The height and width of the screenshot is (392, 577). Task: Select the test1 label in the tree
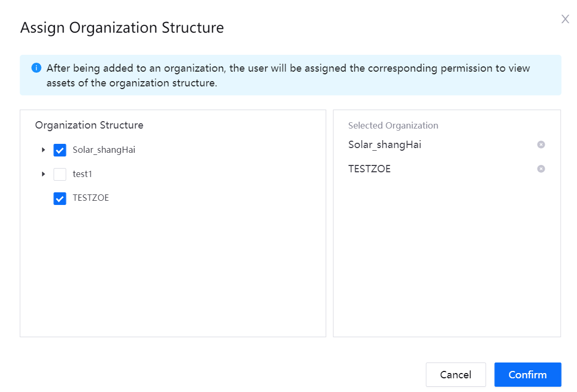point(82,174)
